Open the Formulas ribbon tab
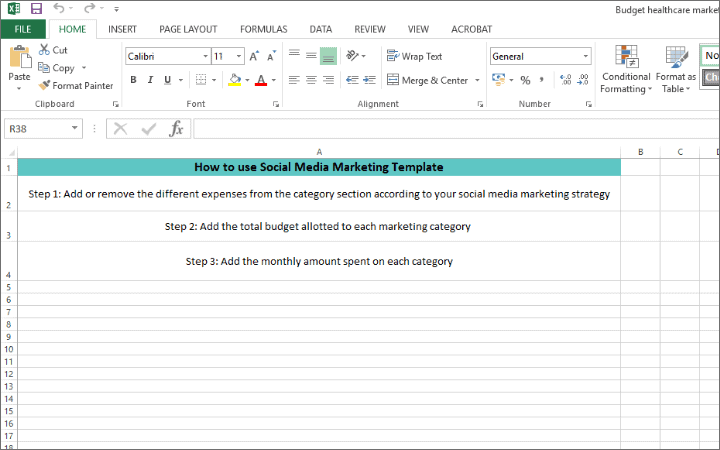The height and width of the screenshot is (450, 720). click(264, 30)
